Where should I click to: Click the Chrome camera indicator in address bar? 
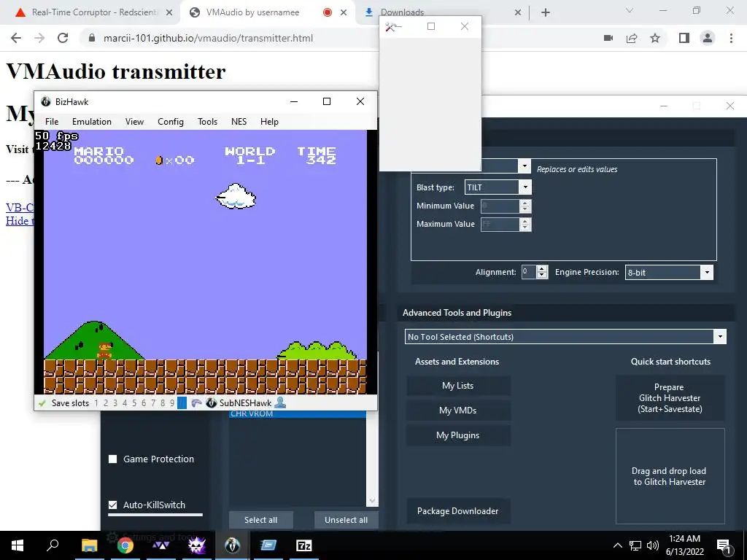608,38
